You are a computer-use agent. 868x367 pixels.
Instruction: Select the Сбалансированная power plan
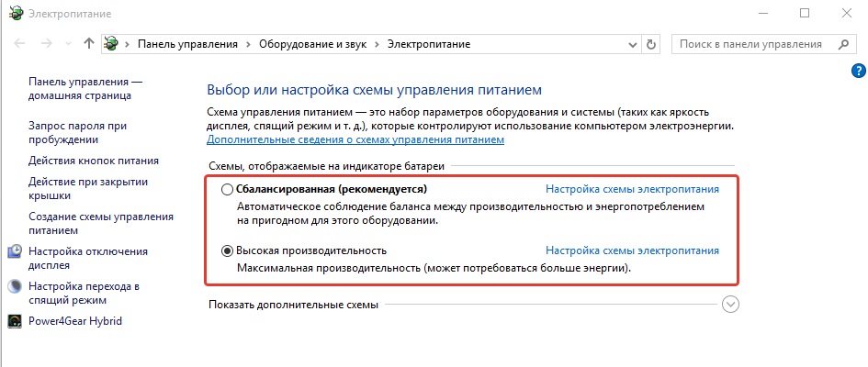point(228,190)
